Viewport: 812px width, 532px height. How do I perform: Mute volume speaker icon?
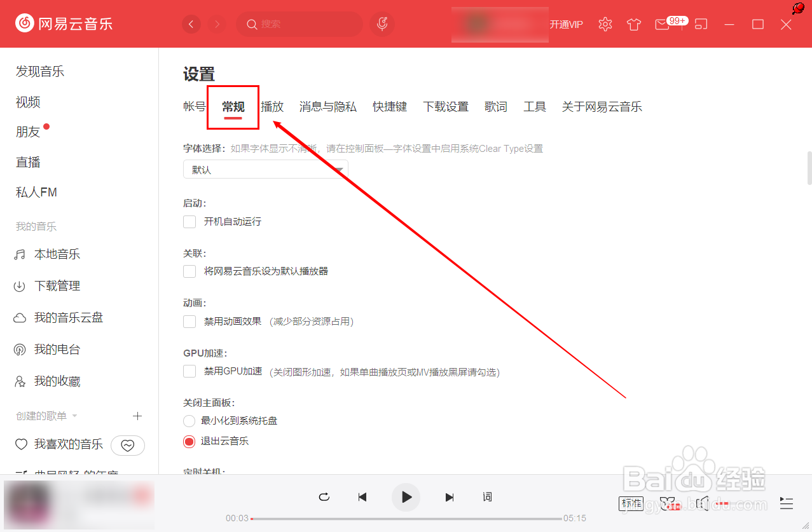(x=702, y=504)
